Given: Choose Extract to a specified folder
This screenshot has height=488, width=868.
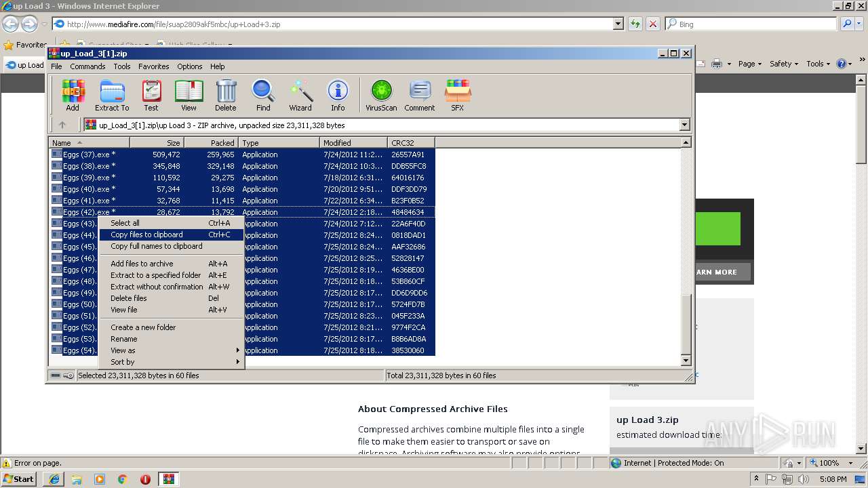Looking at the screenshot, I should click(x=172, y=275).
